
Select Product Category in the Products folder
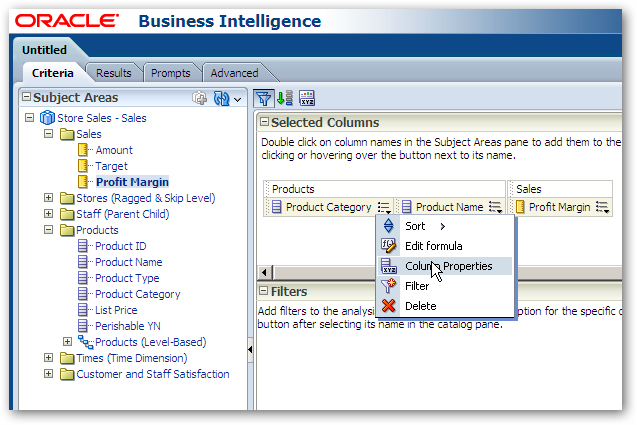(x=137, y=294)
